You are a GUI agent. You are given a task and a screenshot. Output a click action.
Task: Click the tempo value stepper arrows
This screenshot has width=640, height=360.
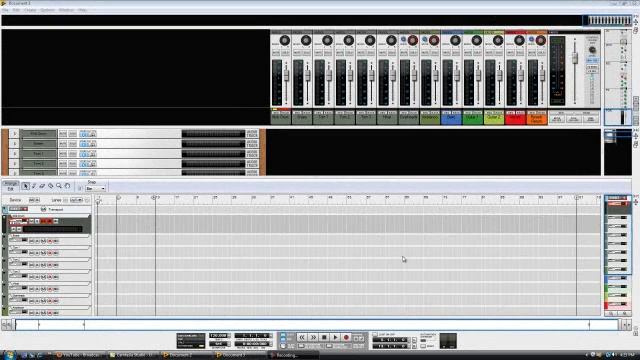(229, 336)
